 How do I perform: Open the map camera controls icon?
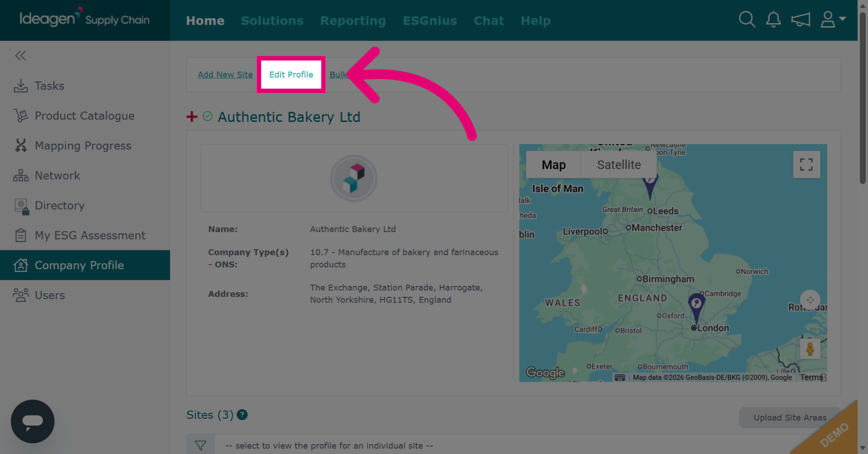pos(810,300)
